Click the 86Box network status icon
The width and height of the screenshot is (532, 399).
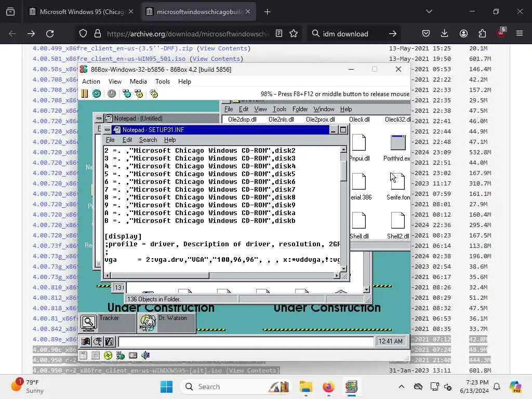pyautogui.click(x=121, y=355)
